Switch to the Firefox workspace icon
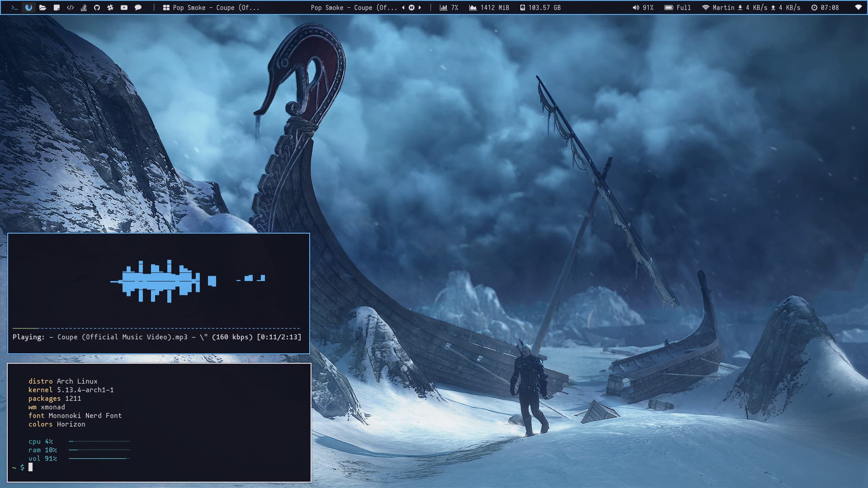This screenshot has height=488, width=868. point(28,8)
